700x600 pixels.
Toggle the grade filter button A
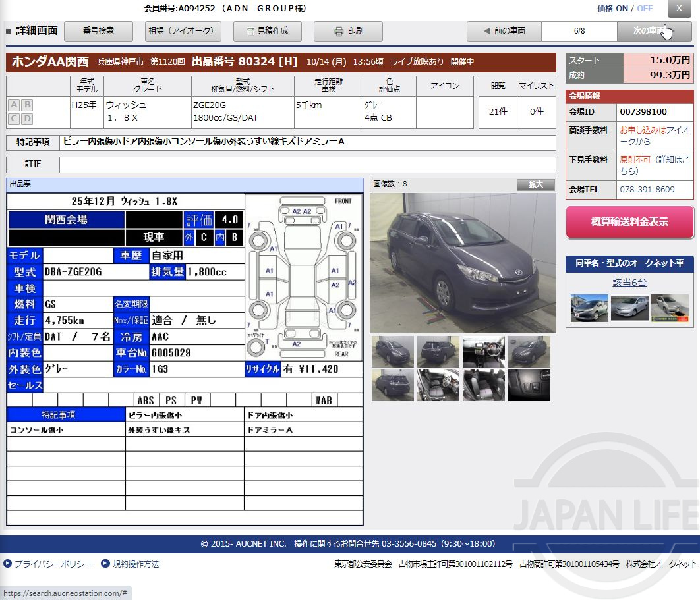[x=13, y=105]
